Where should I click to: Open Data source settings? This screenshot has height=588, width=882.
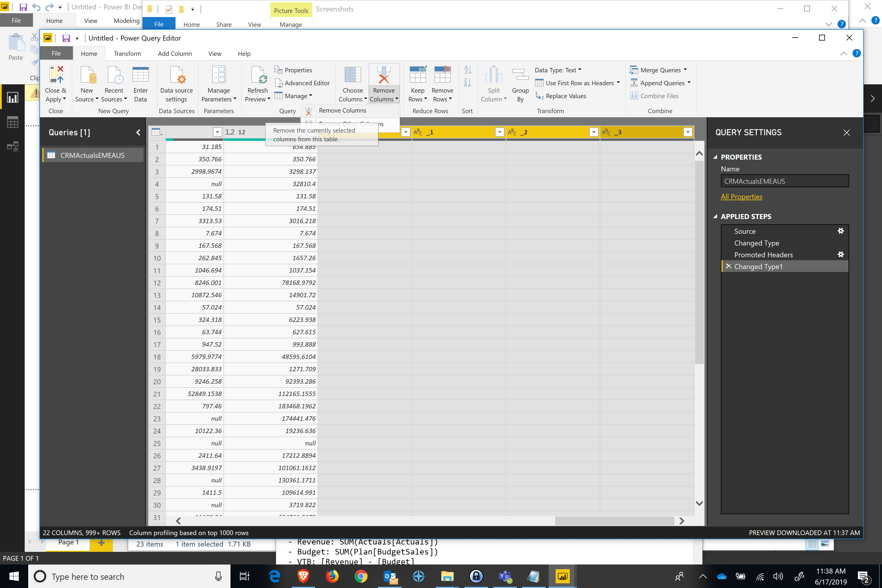point(176,83)
